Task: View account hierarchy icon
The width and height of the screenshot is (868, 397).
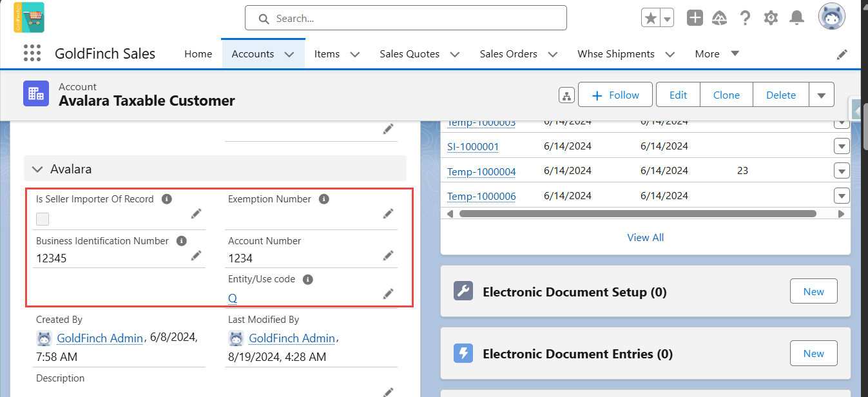Action: 566,95
